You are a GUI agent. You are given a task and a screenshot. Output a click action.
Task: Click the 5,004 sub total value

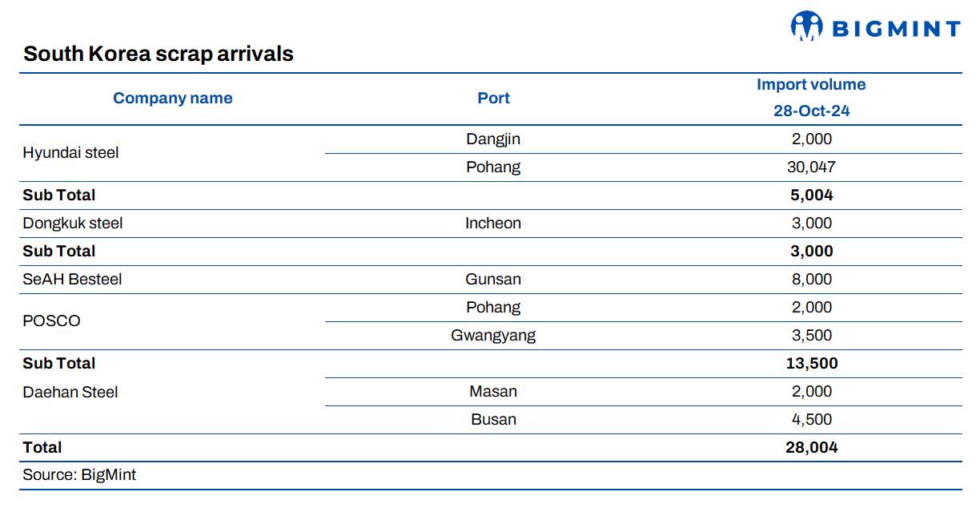(811, 195)
